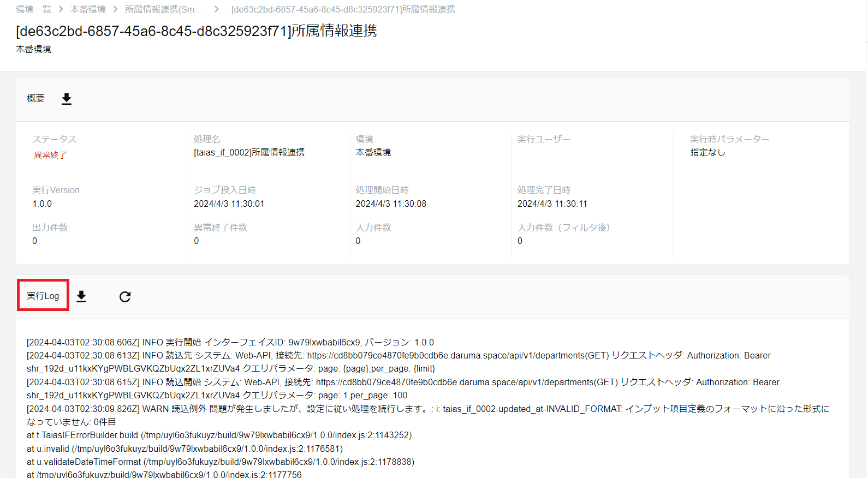Go to 環境一覧 breadcrumb
Screen dimensions: 868x478
(x=33, y=9)
